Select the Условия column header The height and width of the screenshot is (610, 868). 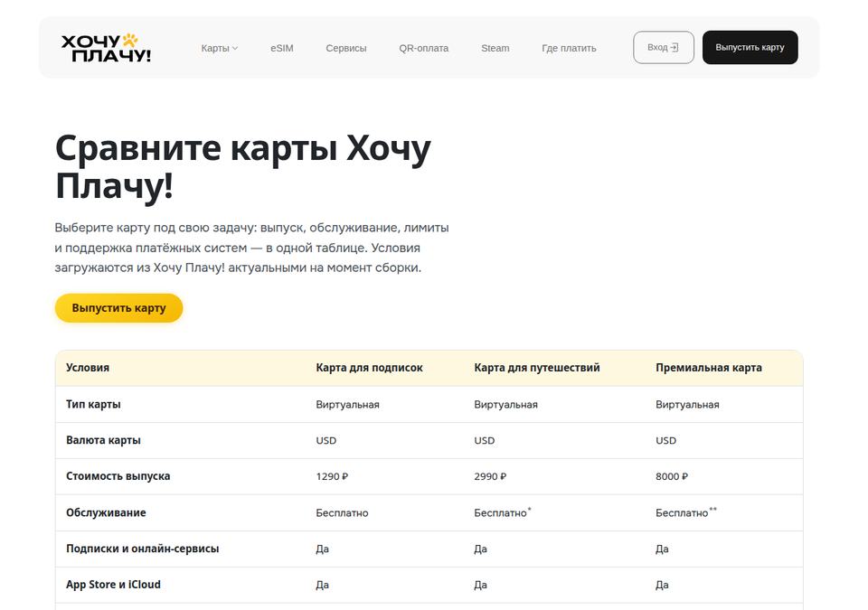(88, 368)
